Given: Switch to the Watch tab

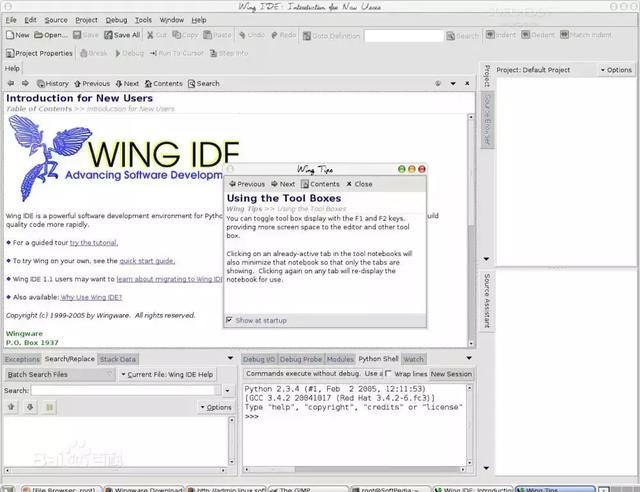Looking at the screenshot, I should (x=413, y=359).
